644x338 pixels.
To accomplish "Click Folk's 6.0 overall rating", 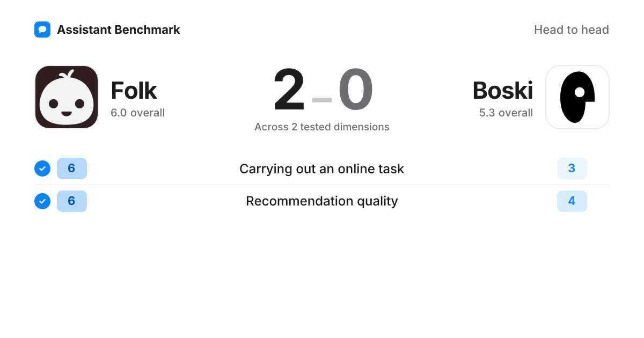I will (138, 113).
